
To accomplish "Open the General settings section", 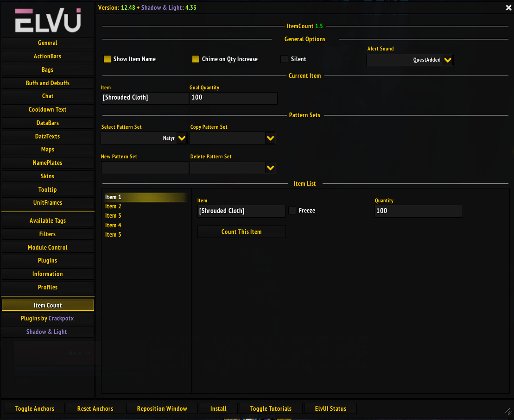I will pyautogui.click(x=48, y=43).
